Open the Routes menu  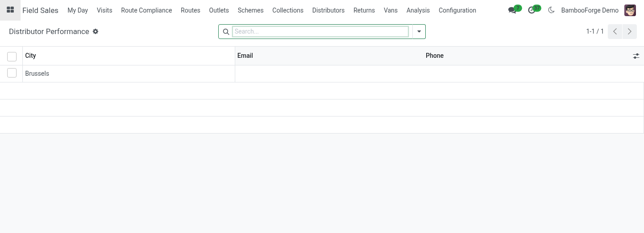click(x=191, y=10)
